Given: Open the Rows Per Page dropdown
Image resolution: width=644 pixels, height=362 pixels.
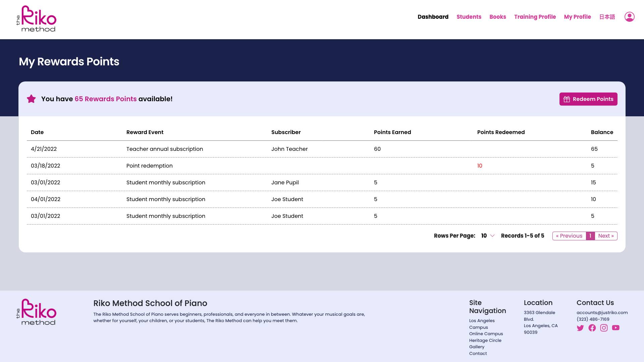Looking at the screenshot, I should coord(488,236).
